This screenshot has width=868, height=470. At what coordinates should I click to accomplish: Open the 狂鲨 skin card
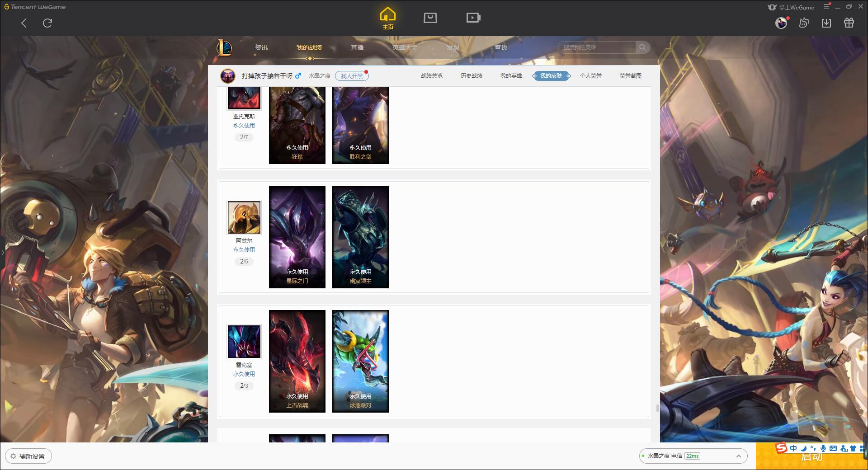click(297, 125)
